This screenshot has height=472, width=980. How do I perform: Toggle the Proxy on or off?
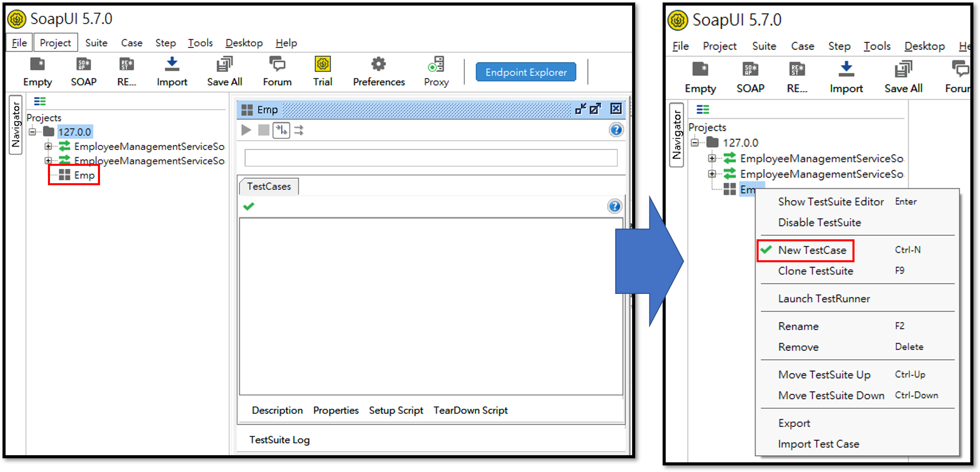click(x=436, y=71)
